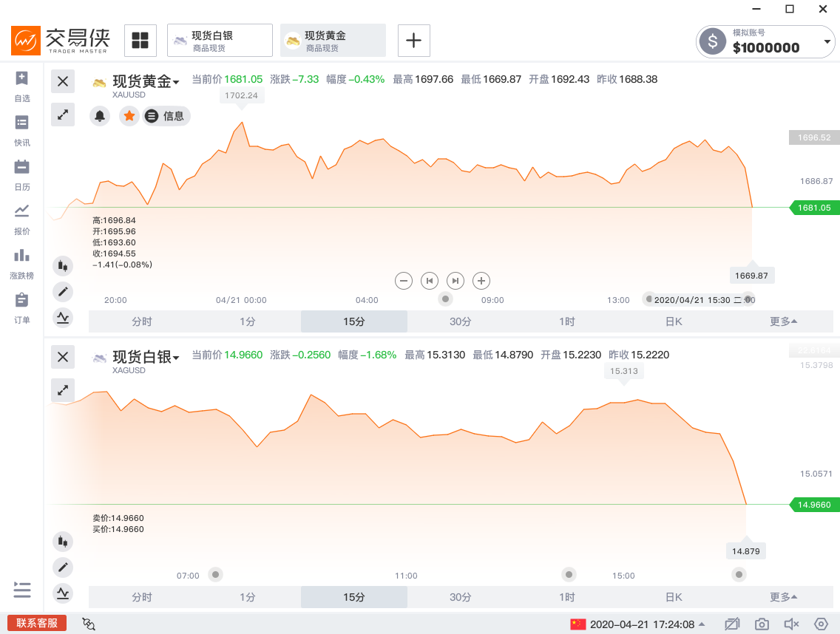
Task: Toggle gold favorite star
Action: point(129,116)
